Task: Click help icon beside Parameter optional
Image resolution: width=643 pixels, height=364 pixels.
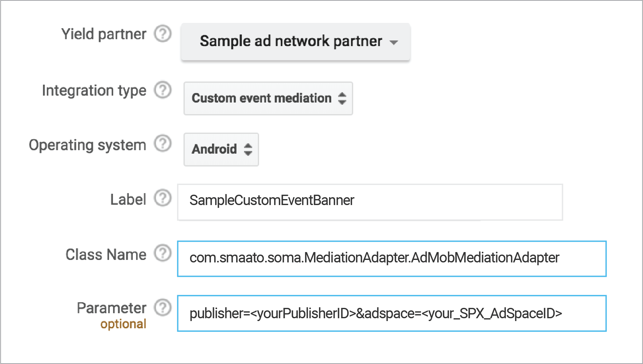Action: pos(163,308)
